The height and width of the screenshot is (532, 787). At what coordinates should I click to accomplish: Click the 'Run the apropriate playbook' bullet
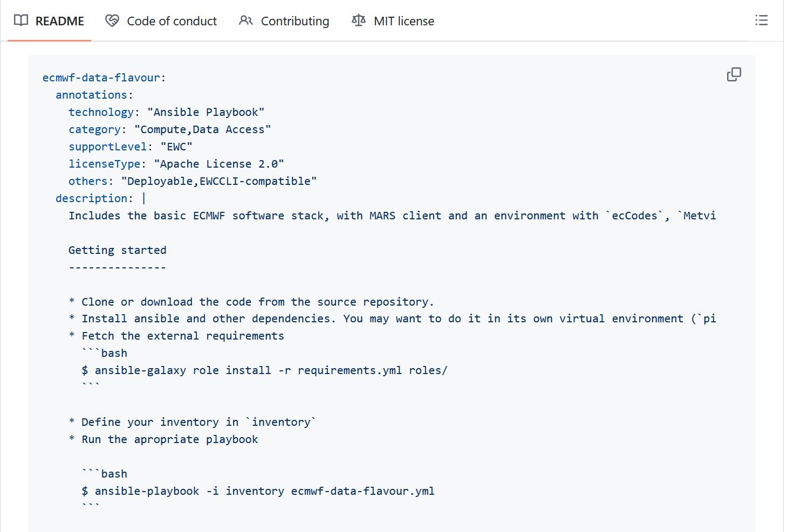(163, 439)
